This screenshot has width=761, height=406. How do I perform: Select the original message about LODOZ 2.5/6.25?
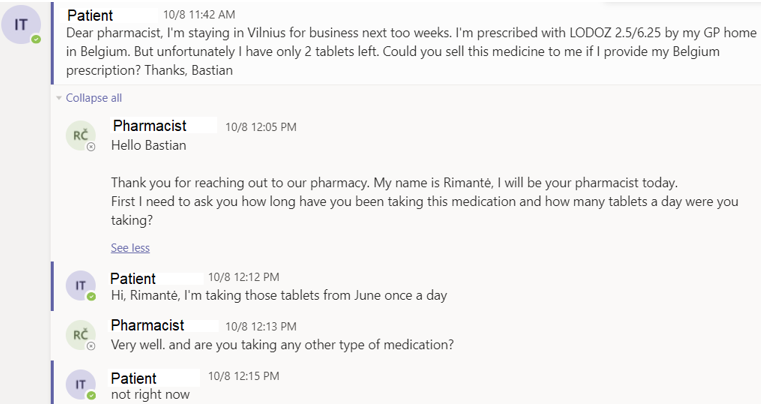[411, 51]
